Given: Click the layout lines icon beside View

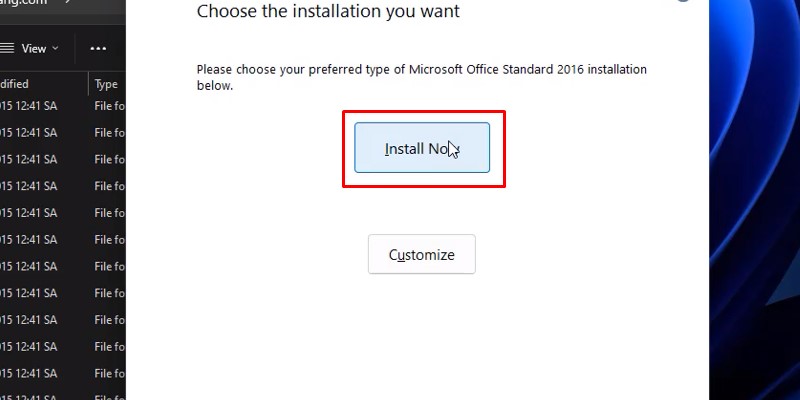Looking at the screenshot, I should [7, 48].
